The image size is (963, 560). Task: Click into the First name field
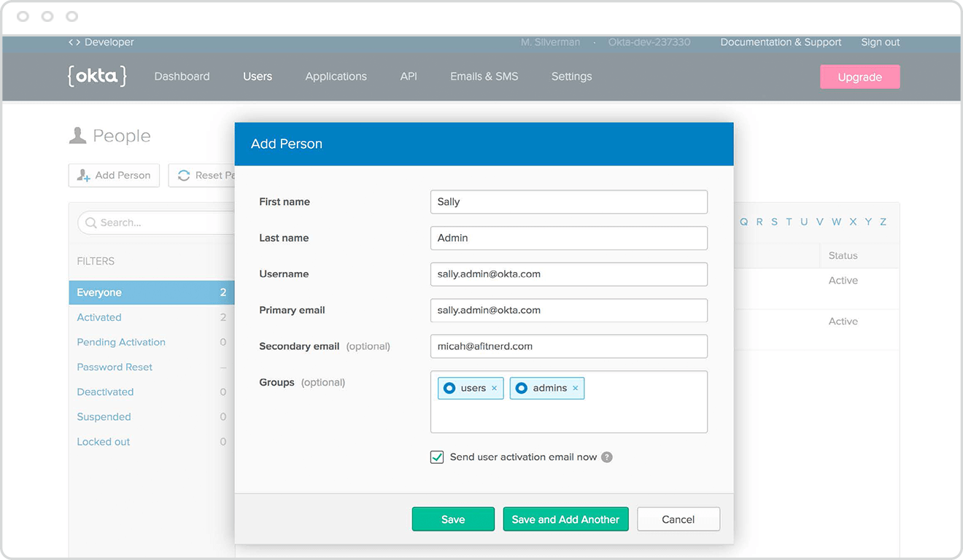coord(568,202)
